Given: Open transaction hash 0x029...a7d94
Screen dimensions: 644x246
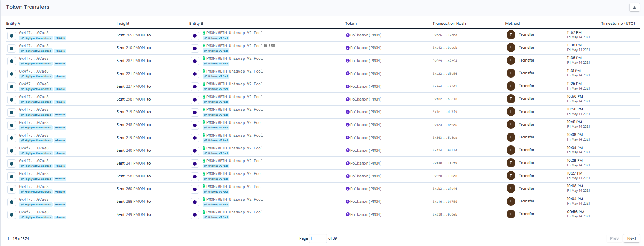Looking at the screenshot, I should click(445, 61).
